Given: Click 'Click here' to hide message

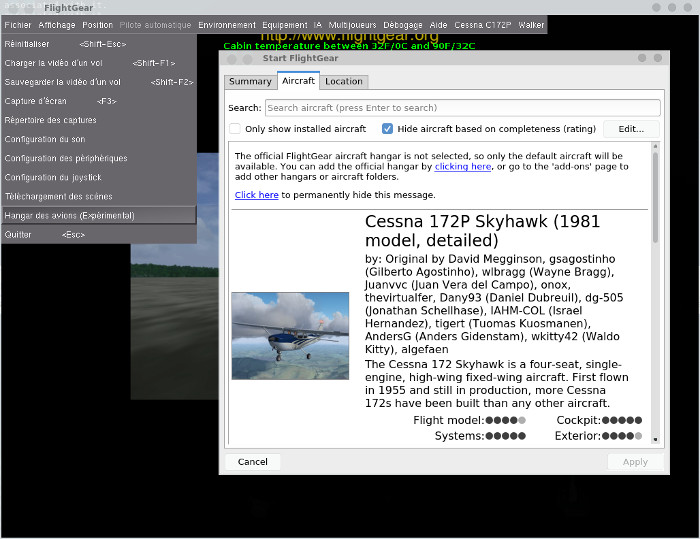Looking at the screenshot, I should click(x=256, y=195).
